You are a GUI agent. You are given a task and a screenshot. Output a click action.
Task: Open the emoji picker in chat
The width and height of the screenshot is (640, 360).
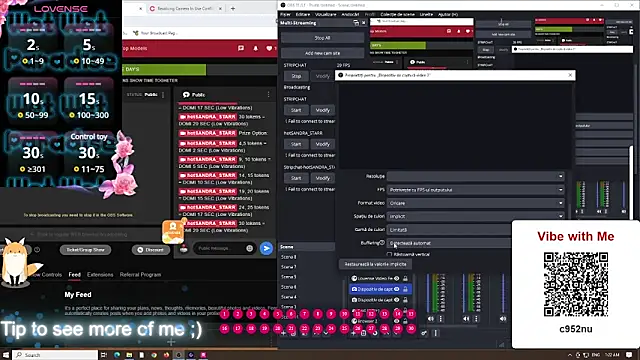point(249,248)
